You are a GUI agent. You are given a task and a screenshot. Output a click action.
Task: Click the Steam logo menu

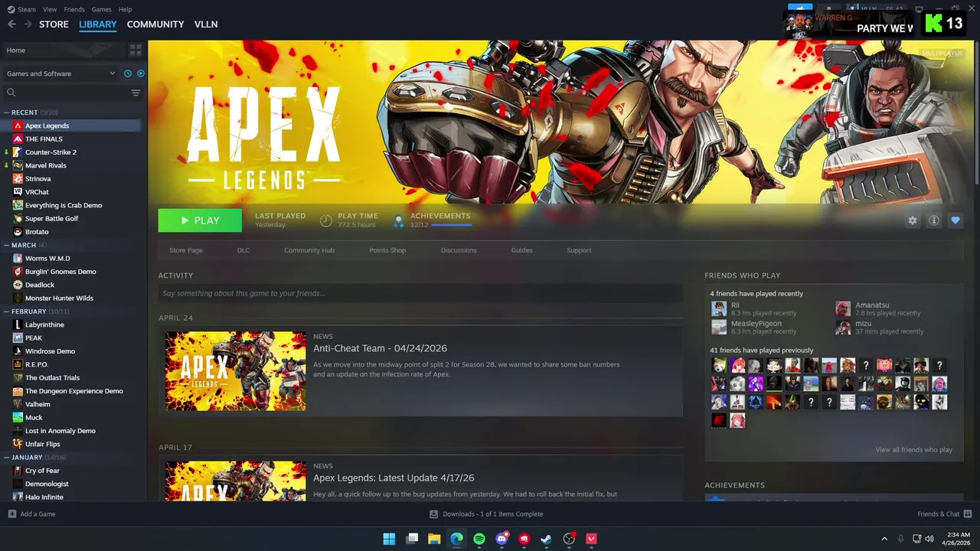[21, 9]
